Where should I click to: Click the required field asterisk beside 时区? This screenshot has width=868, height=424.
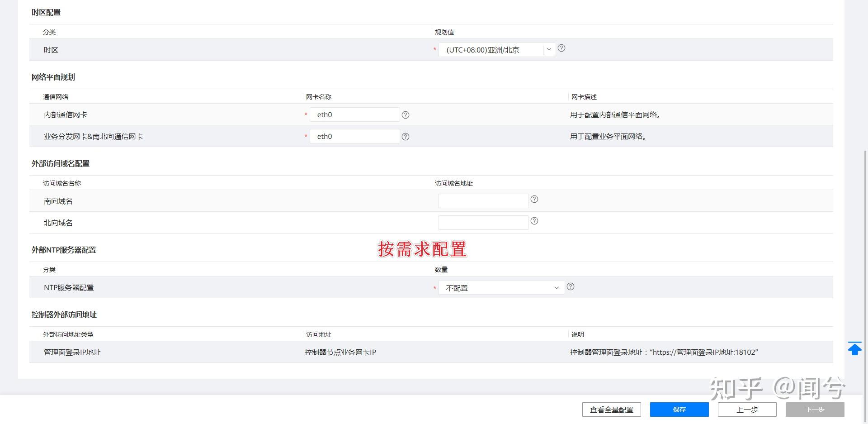[x=434, y=50]
